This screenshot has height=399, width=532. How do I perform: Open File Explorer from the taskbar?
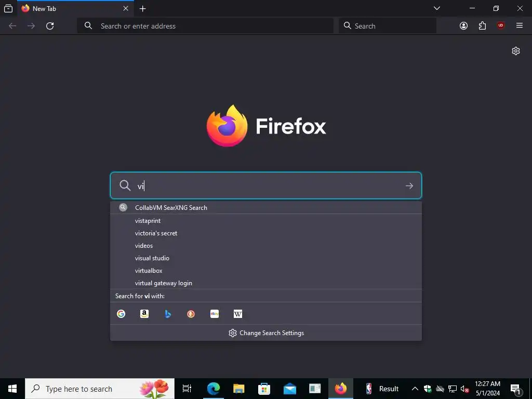239,389
